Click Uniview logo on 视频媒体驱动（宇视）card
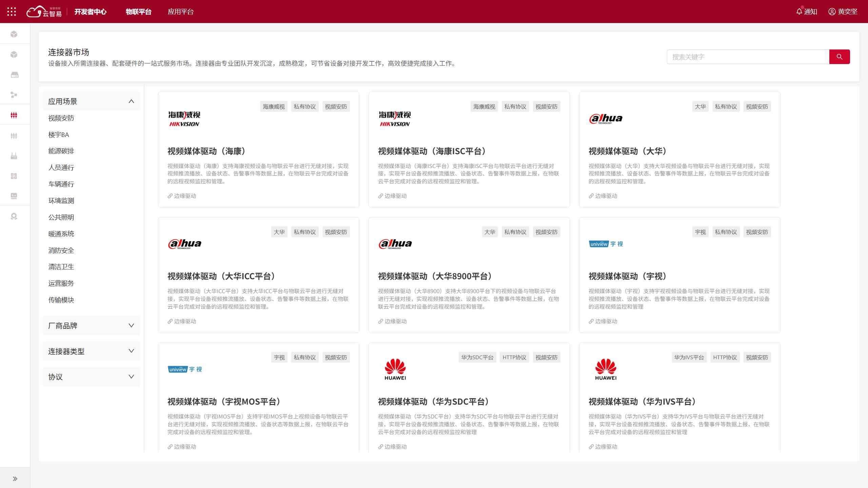This screenshot has height=488, width=868. click(x=606, y=244)
